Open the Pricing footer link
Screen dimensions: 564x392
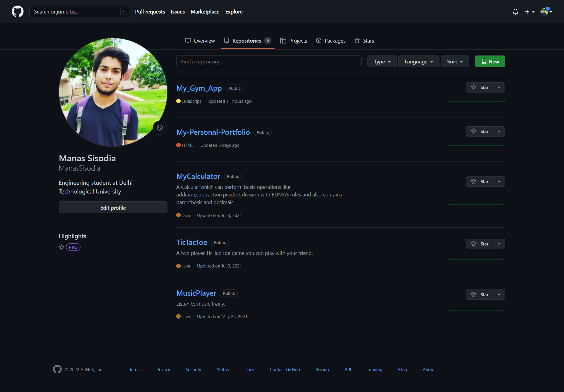322,369
